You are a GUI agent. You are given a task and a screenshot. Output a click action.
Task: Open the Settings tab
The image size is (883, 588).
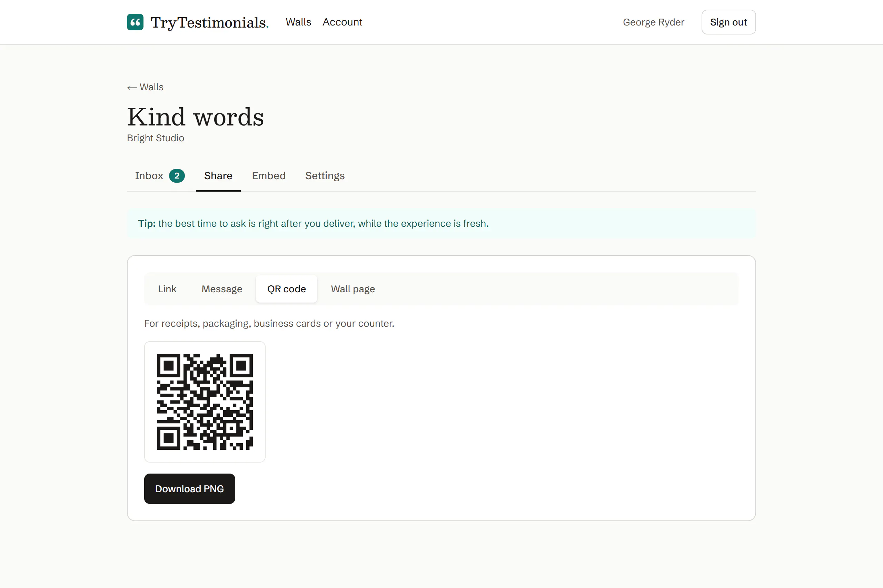pos(325,175)
